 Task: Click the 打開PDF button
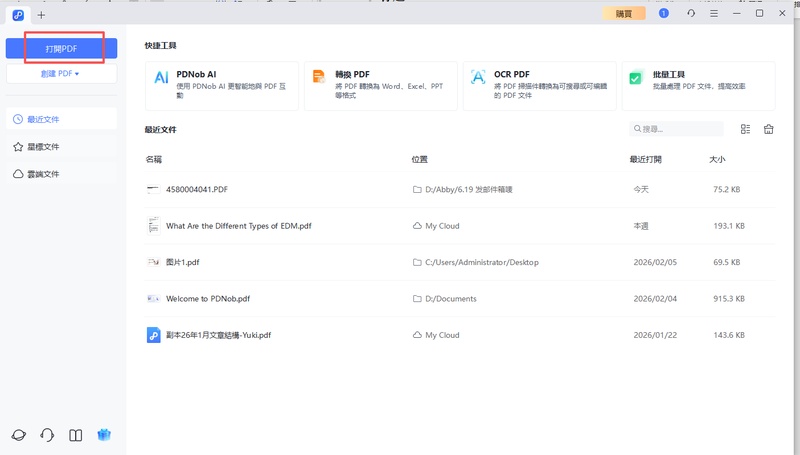pos(61,48)
